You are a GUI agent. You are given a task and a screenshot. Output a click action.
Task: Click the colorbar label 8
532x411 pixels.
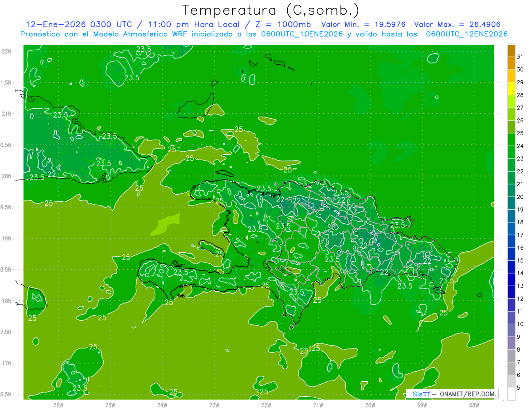(x=519, y=349)
